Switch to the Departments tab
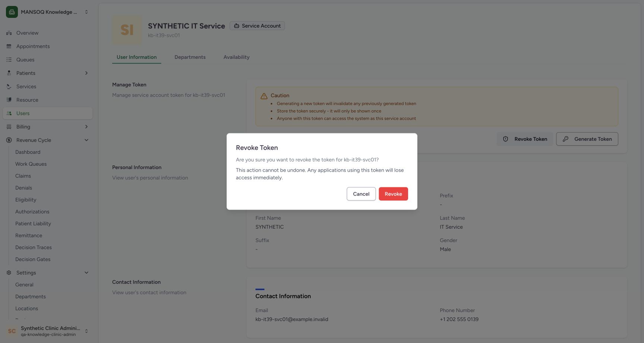Viewport: 644px width, 343px height. coord(190,57)
